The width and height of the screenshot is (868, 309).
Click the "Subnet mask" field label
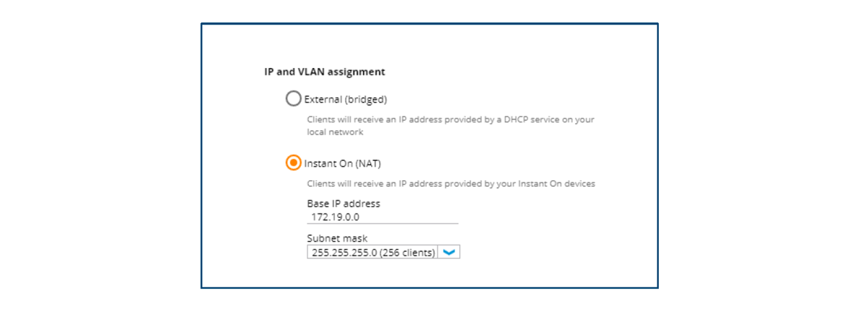[x=337, y=239]
